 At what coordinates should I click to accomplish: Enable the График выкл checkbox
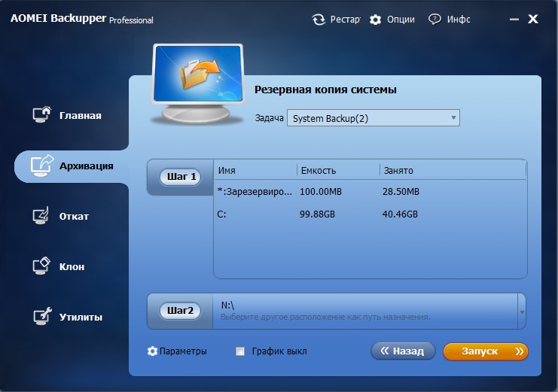click(x=240, y=351)
